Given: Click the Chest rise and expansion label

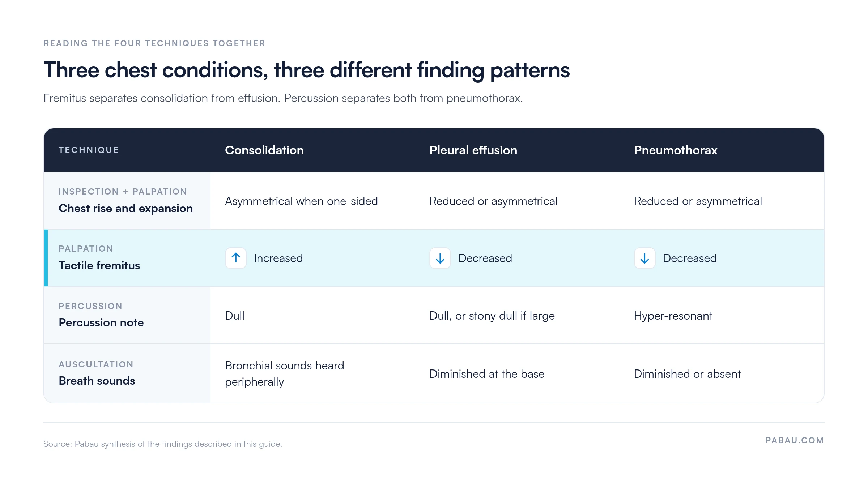Looking at the screenshot, I should coord(125,208).
